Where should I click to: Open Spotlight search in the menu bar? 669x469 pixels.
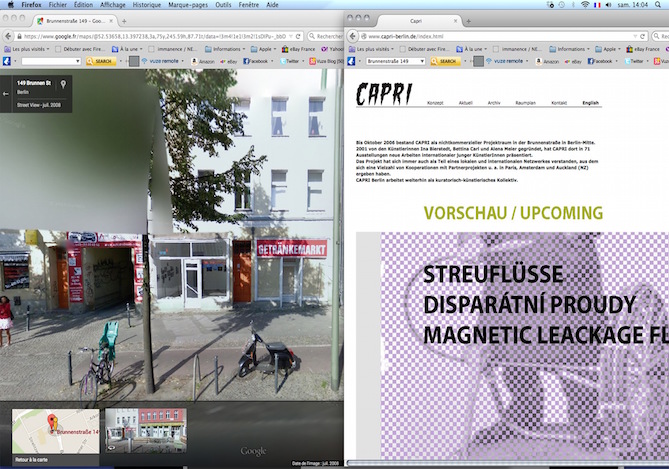click(x=658, y=5)
